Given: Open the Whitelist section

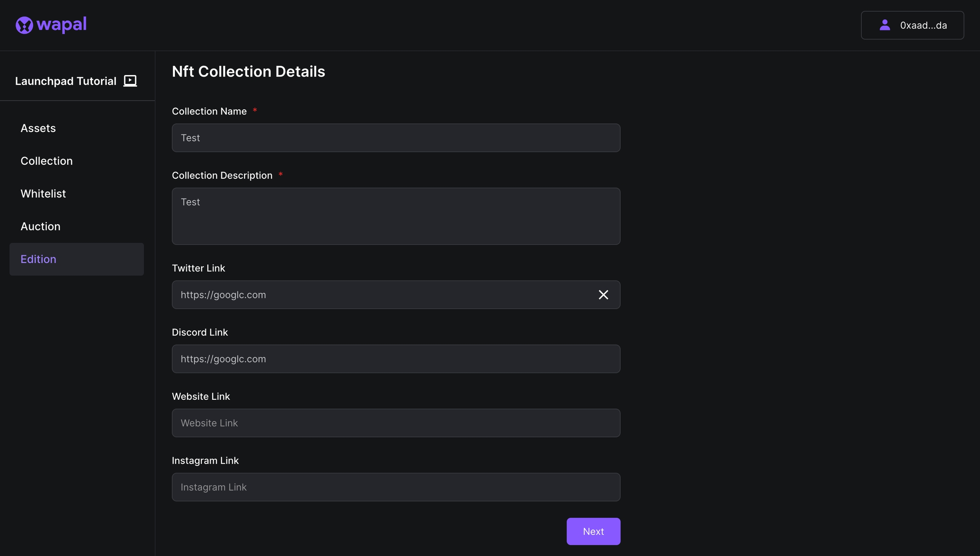Looking at the screenshot, I should pos(43,194).
